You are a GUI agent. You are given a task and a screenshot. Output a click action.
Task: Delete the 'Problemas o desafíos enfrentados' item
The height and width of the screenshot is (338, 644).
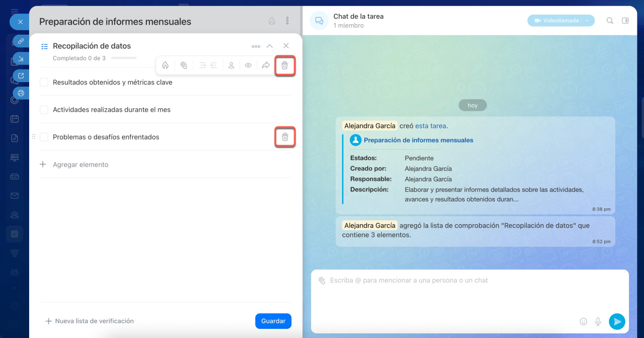[285, 137]
